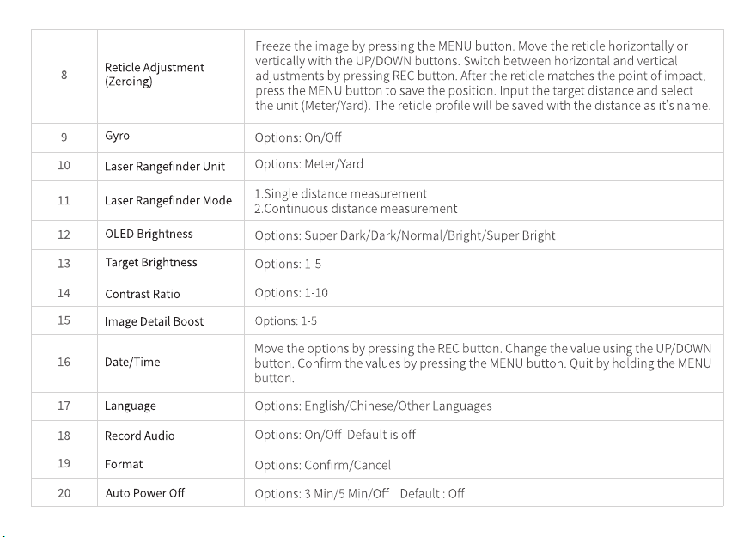Click the Laser Rangefinder Unit label

tap(165, 167)
